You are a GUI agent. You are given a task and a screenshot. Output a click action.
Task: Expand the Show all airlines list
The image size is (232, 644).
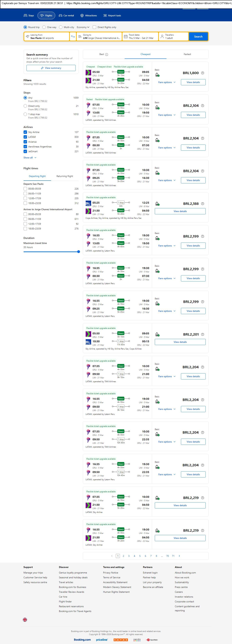pos(30,158)
